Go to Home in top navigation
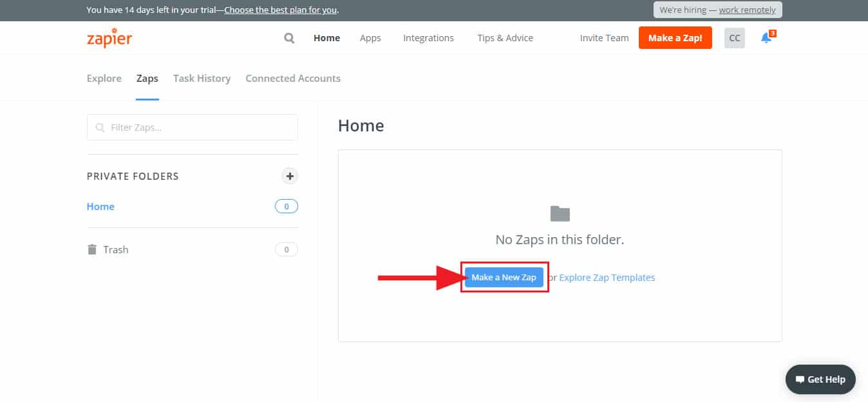This screenshot has width=868, height=402. [x=326, y=38]
